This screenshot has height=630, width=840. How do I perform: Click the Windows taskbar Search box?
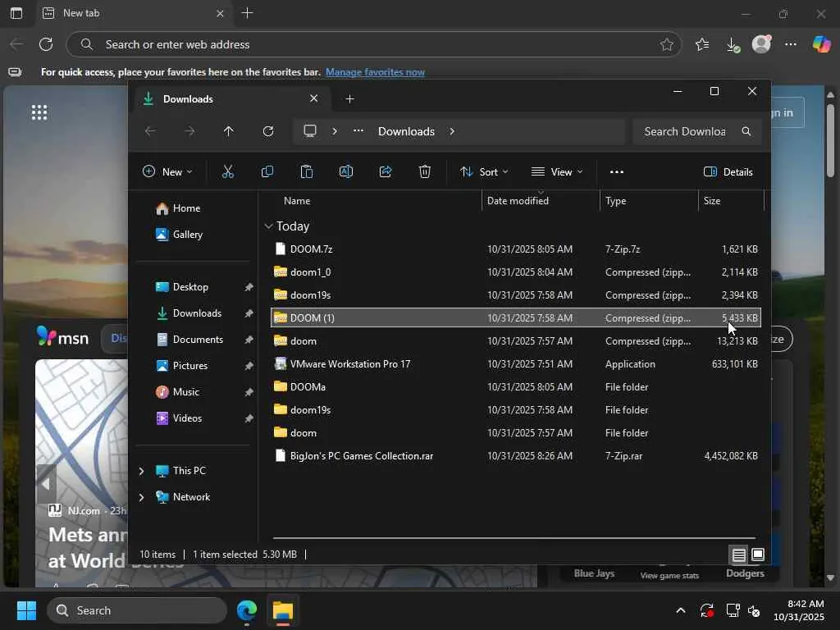(137, 610)
